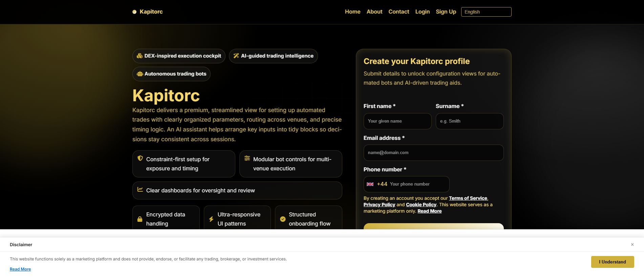Click Read More in the signup form
This screenshot has height=277, width=644.
coord(430,211)
